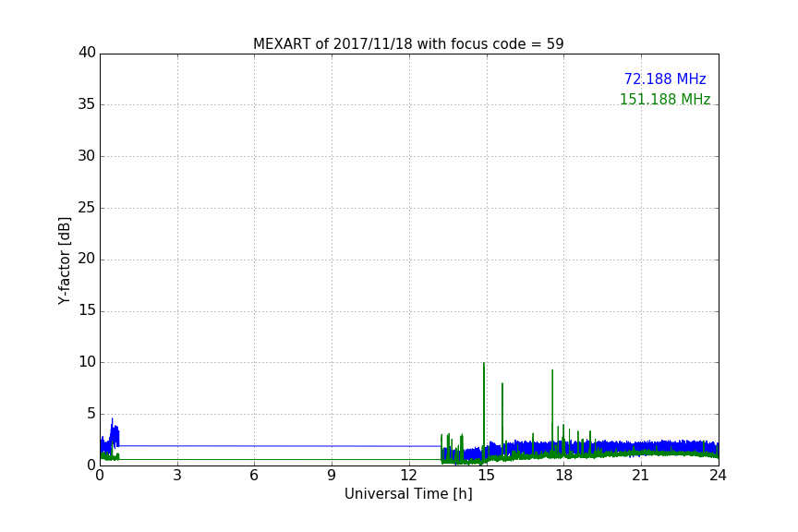Click the green spike peak near 15.6 hours
Screen dimensions: 798x532
coord(502,384)
